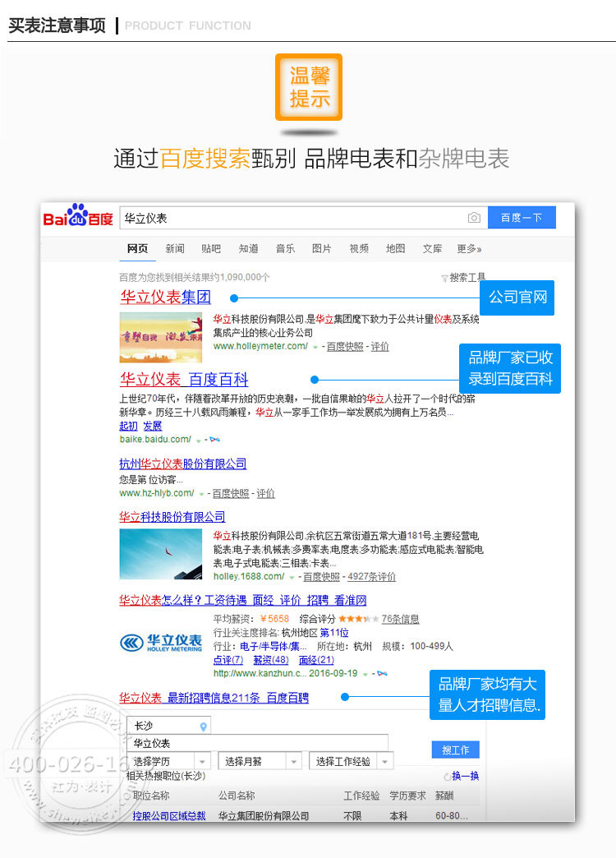
Task: Switch to the 音乐 tab
Action: (x=285, y=248)
